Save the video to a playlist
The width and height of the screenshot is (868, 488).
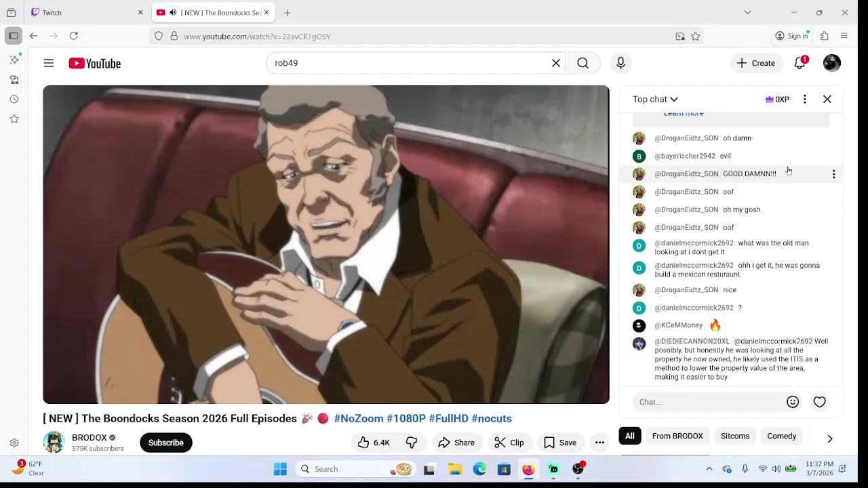[560, 443]
